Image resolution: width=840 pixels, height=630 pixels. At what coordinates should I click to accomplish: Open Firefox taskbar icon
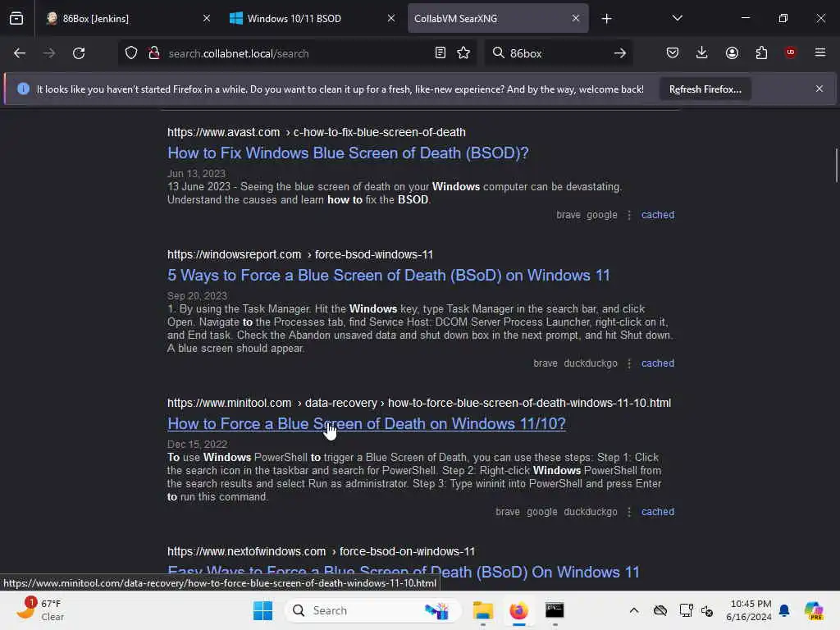tap(518, 610)
